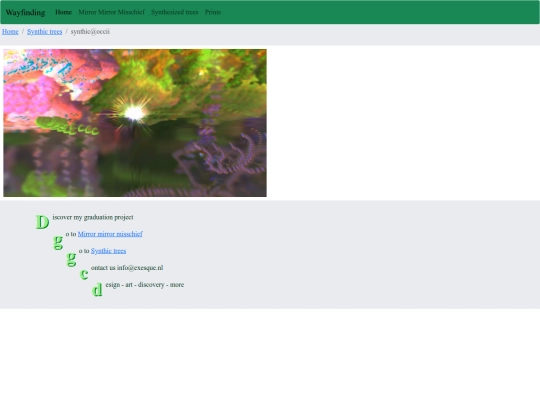This screenshot has width=540, height=405.
Task: Open the Home navbar item
Action: point(63,12)
